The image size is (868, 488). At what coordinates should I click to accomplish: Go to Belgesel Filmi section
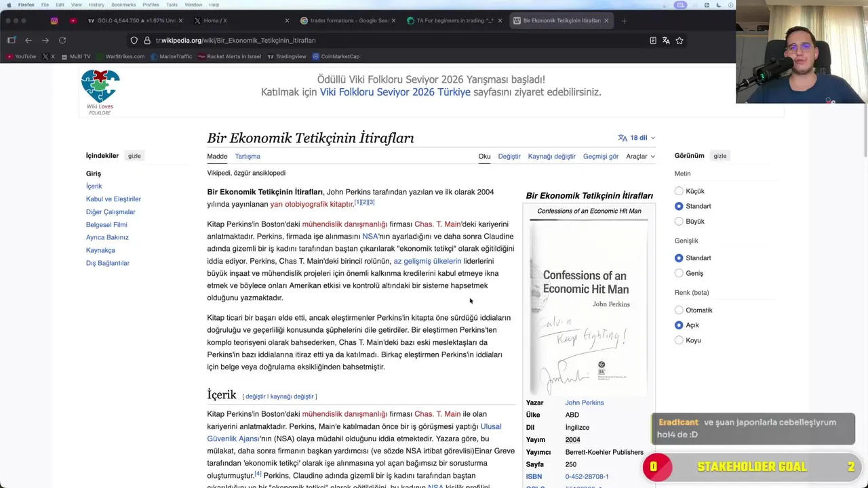pyautogui.click(x=106, y=225)
